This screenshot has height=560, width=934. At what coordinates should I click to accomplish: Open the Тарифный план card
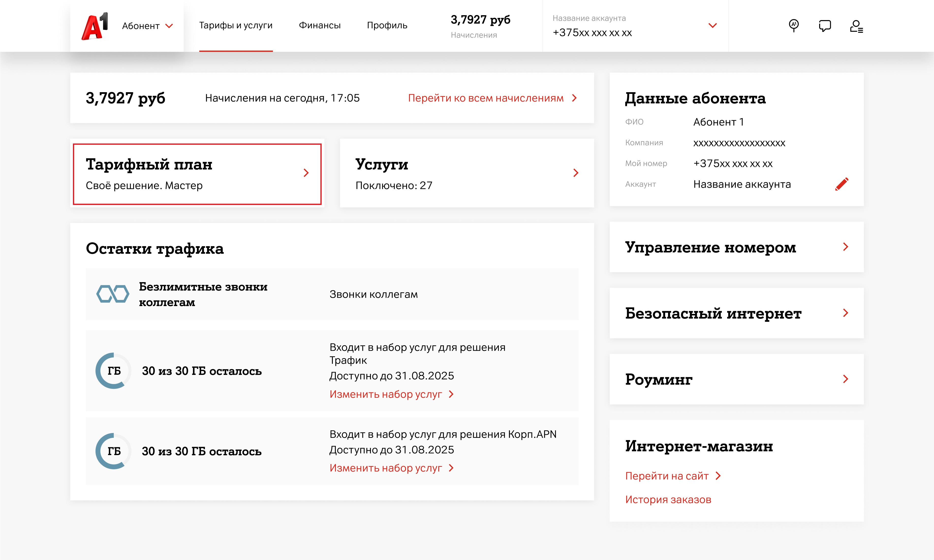click(197, 174)
